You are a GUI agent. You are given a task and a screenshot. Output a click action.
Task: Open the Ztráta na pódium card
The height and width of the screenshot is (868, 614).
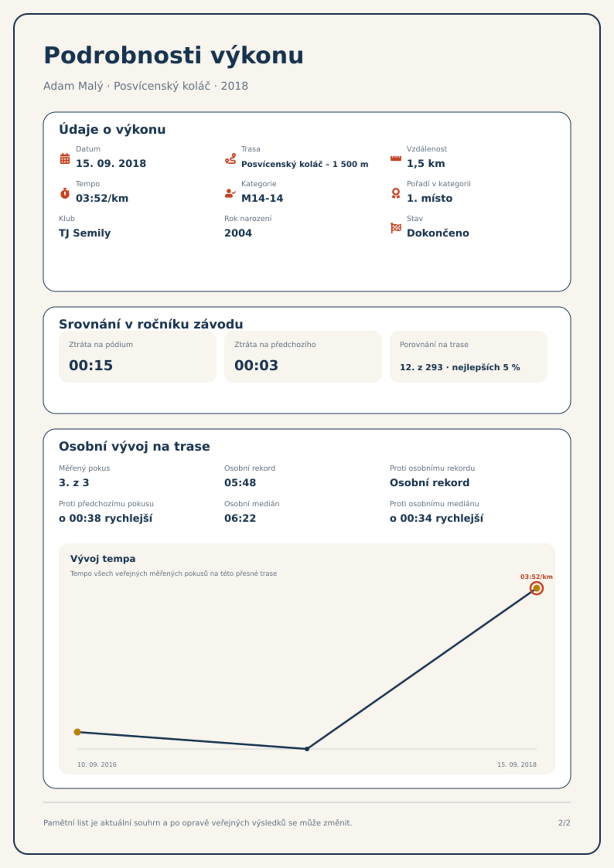click(x=137, y=357)
